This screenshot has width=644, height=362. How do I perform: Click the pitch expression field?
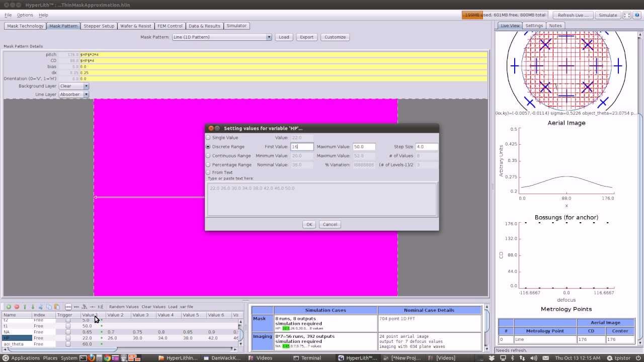pos(283,54)
